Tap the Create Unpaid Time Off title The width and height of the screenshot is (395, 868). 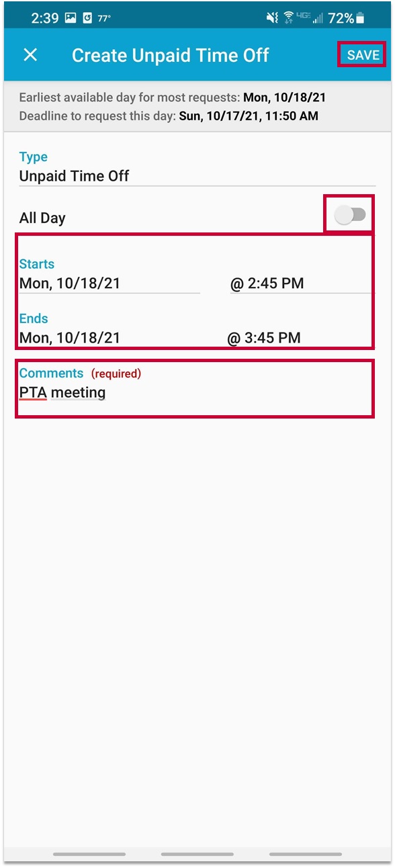pyautogui.click(x=171, y=55)
